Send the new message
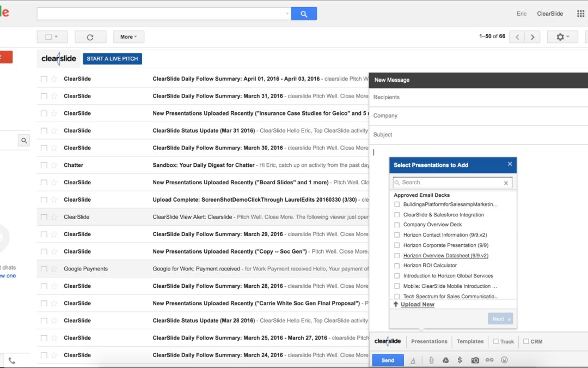 (388, 360)
